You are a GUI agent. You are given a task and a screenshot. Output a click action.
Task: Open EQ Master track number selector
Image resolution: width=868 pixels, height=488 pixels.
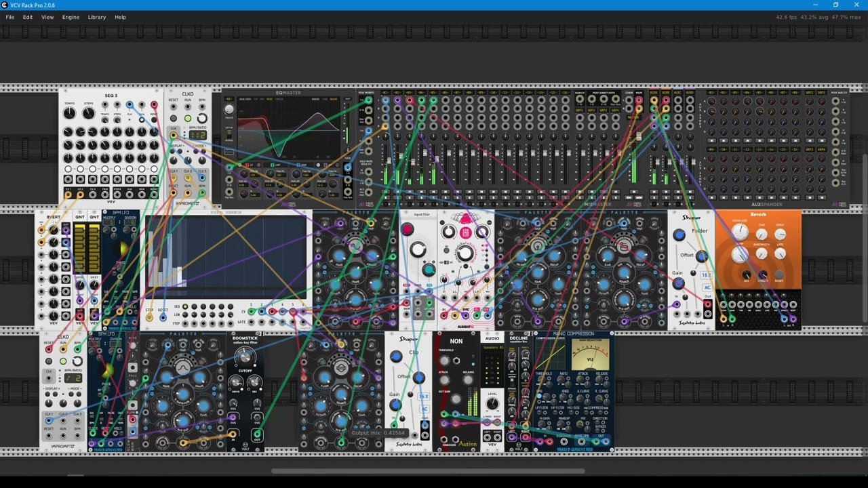[229, 99]
